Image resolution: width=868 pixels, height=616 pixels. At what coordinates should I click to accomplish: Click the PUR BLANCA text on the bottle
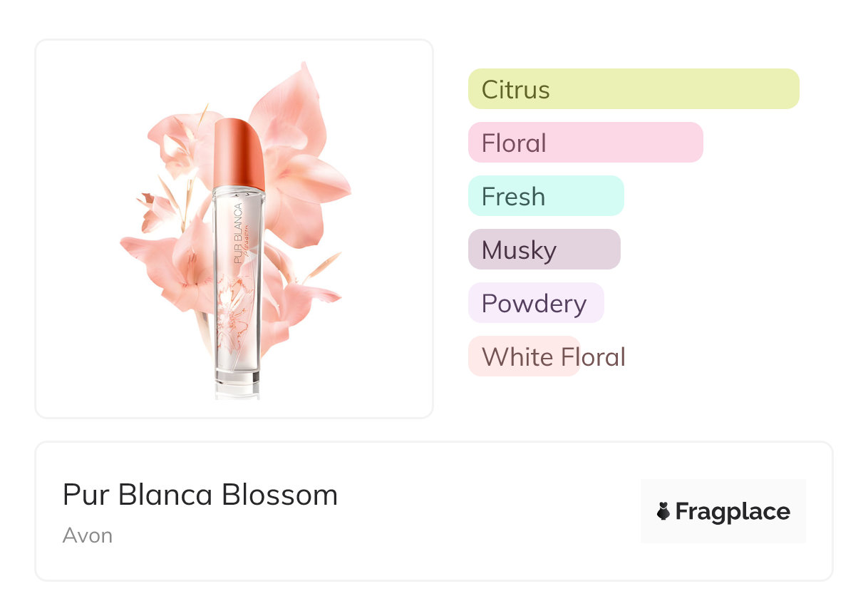pos(238,233)
